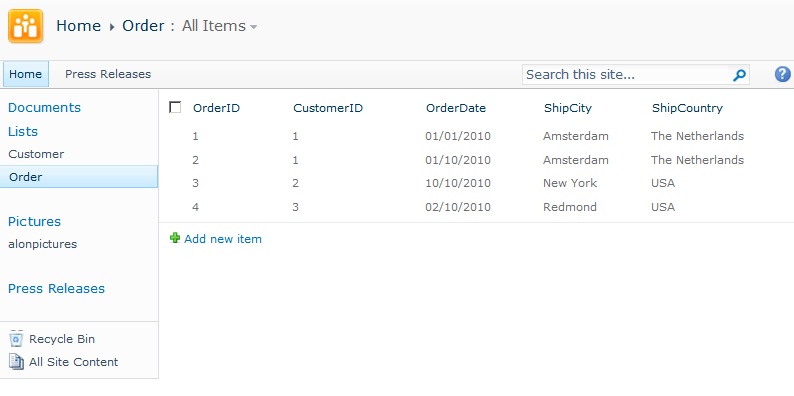Toggle the select-all checkbox beside OrderID
Viewport: 794px width, 396px height.
click(x=175, y=107)
